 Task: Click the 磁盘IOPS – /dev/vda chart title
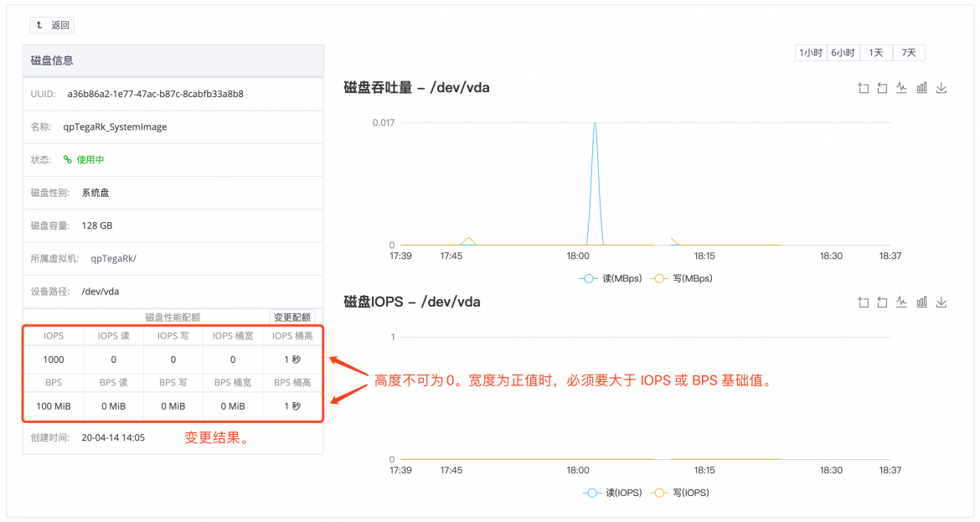tap(412, 302)
